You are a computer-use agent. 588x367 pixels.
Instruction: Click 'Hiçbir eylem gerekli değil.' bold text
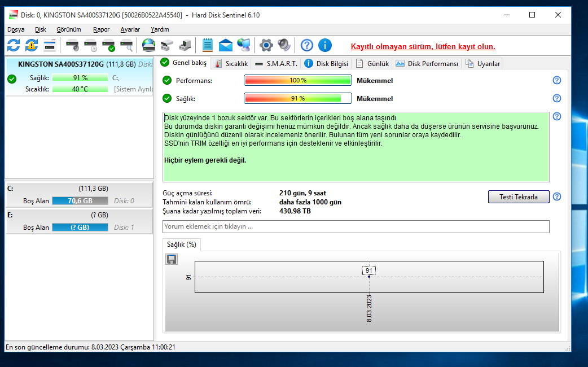205,160
